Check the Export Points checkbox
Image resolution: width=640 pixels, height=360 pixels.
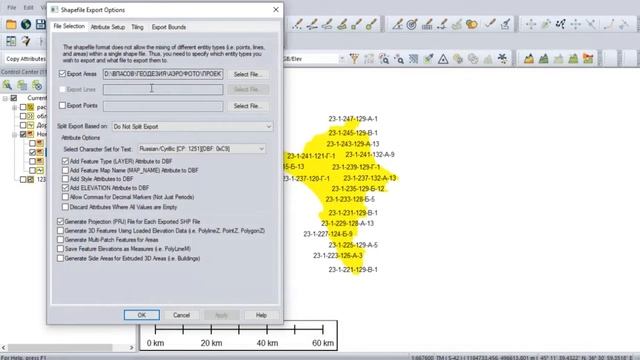pos(62,106)
